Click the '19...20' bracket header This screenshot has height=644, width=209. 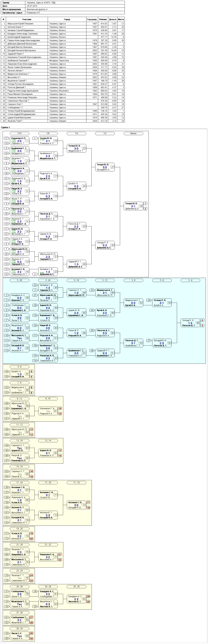19,529
